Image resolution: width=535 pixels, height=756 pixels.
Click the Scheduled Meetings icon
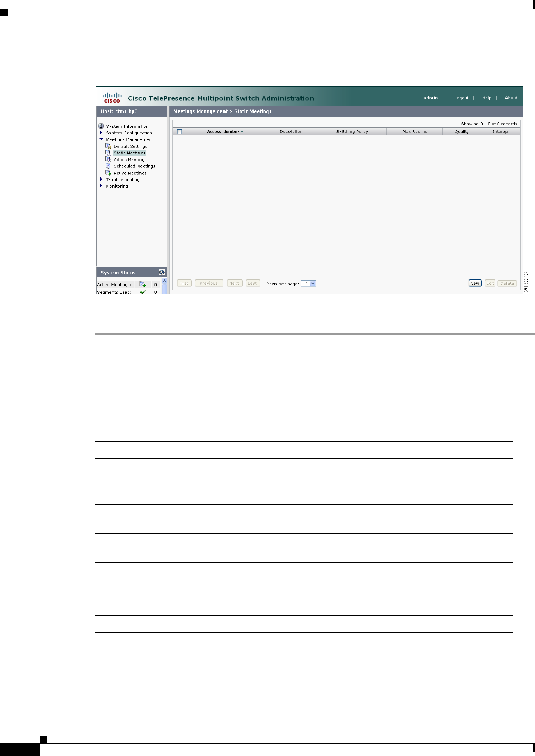pyautogui.click(x=108, y=166)
